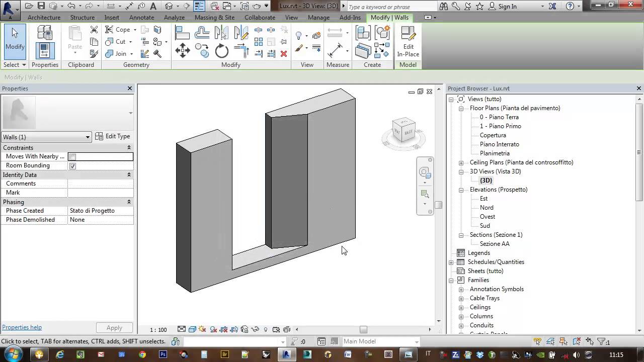Expand the Schedules/Quantities node
The height and width of the screenshot is (362, 644).
(451, 262)
